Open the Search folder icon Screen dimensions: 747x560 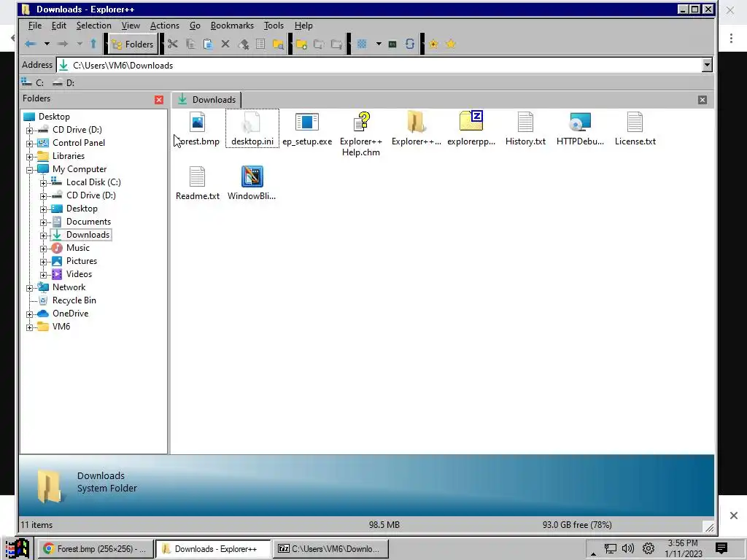[x=278, y=44]
